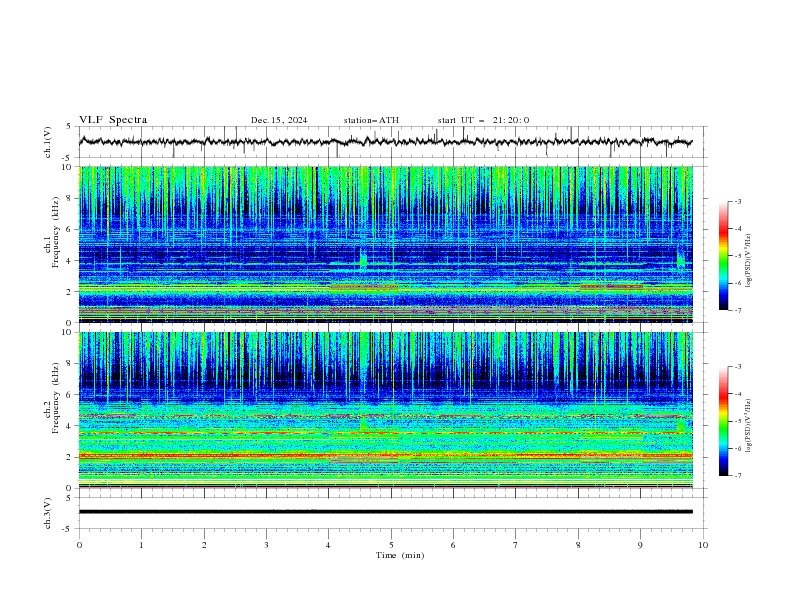The height and width of the screenshot is (612, 792).
Task: Click the "9" tick on time axis
Action: pos(640,545)
